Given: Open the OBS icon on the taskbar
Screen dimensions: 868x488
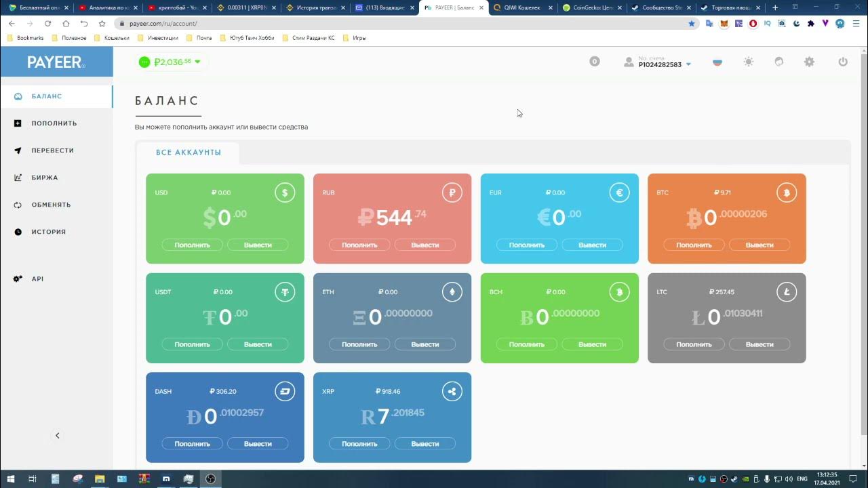Looking at the screenshot, I should tap(211, 479).
